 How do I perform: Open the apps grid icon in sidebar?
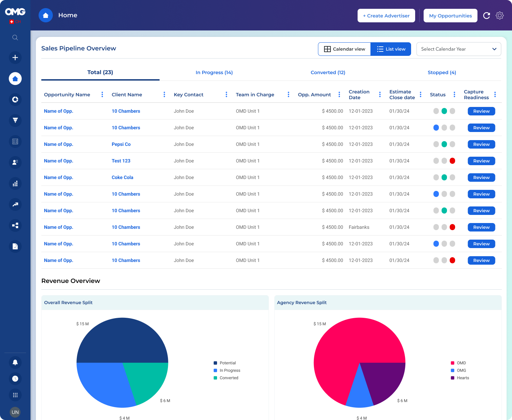tap(15, 395)
